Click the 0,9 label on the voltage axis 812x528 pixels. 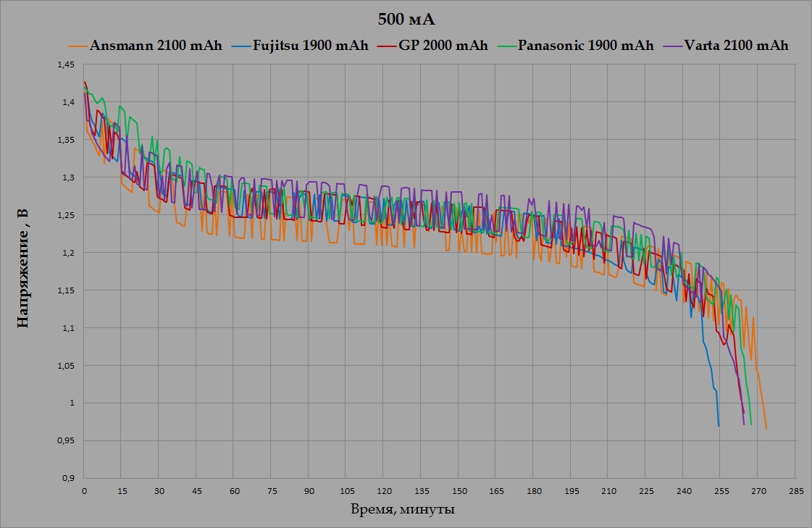click(x=68, y=478)
